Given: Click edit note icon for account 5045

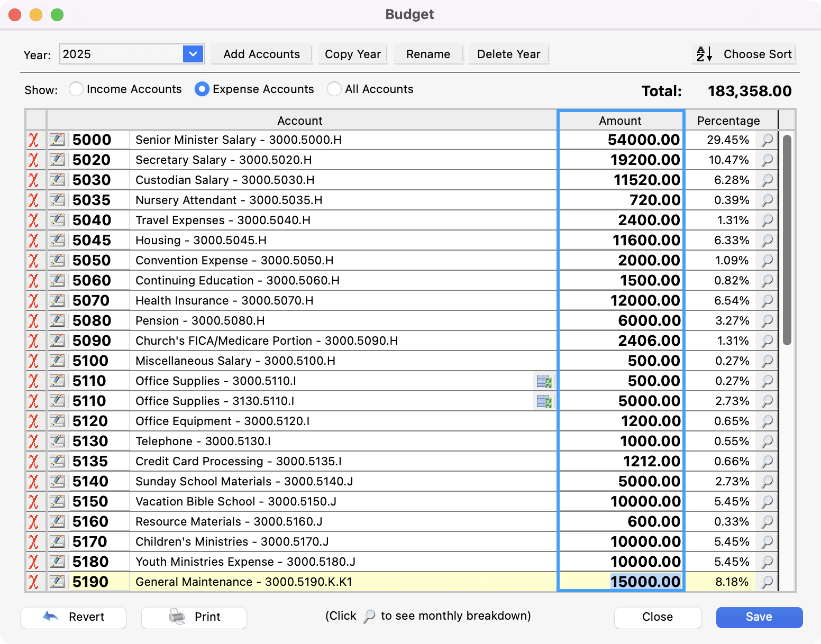Looking at the screenshot, I should click(x=57, y=241).
